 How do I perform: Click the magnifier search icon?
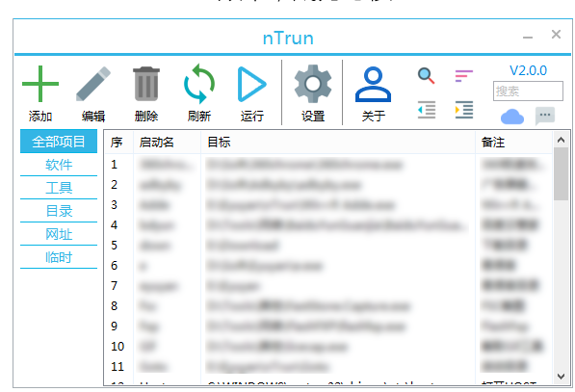426,75
